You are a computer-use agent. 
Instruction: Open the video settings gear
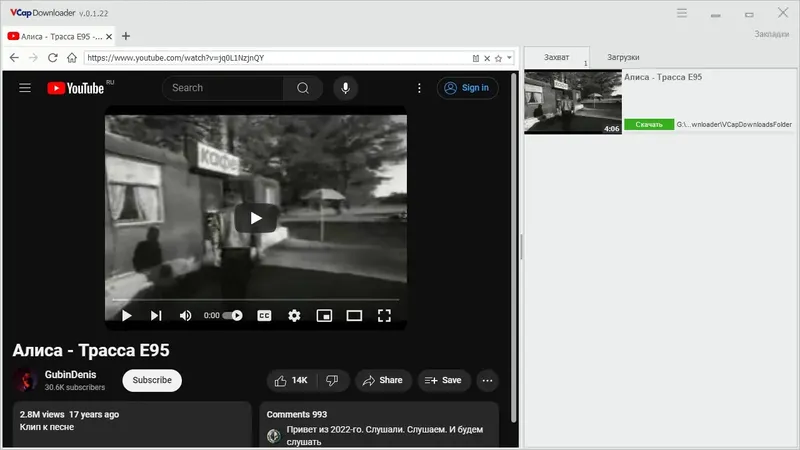pyautogui.click(x=294, y=316)
